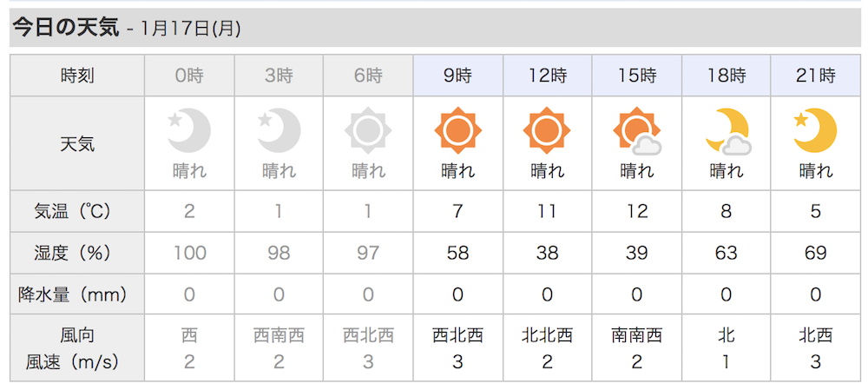Click the 9時 column header
This screenshot has height=390, width=868.
coord(457,76)
